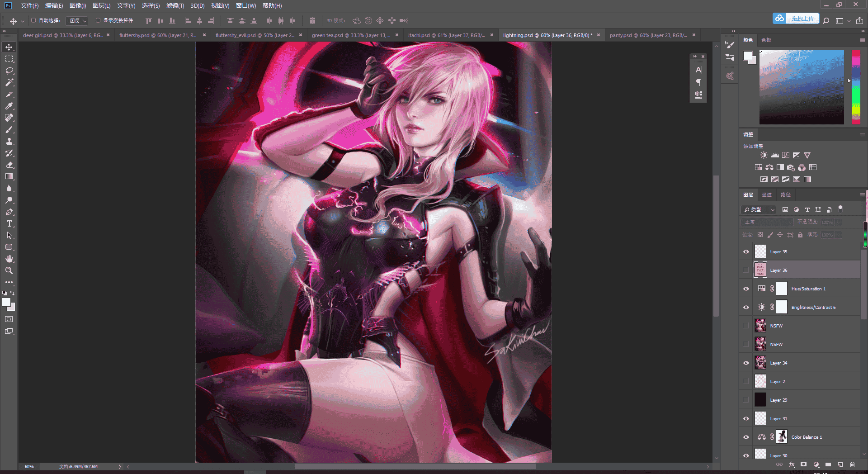Image resolution: width=868 pixels, height=474 pixels.
Task: Select the Magic Wand tool
Action: pyautogui.click(x=9, y=82)
